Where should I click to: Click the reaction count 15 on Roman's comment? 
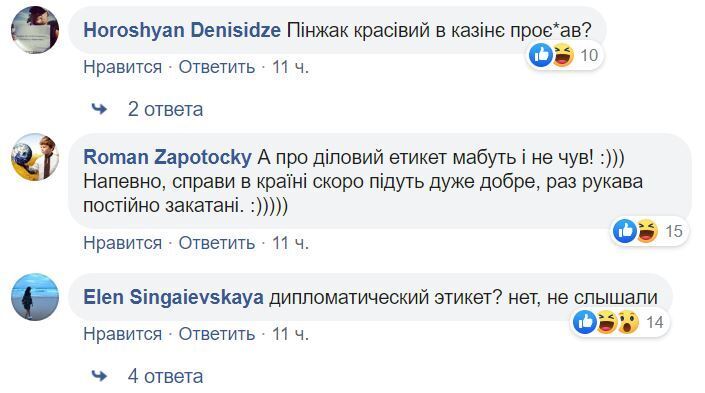[674, 231]
